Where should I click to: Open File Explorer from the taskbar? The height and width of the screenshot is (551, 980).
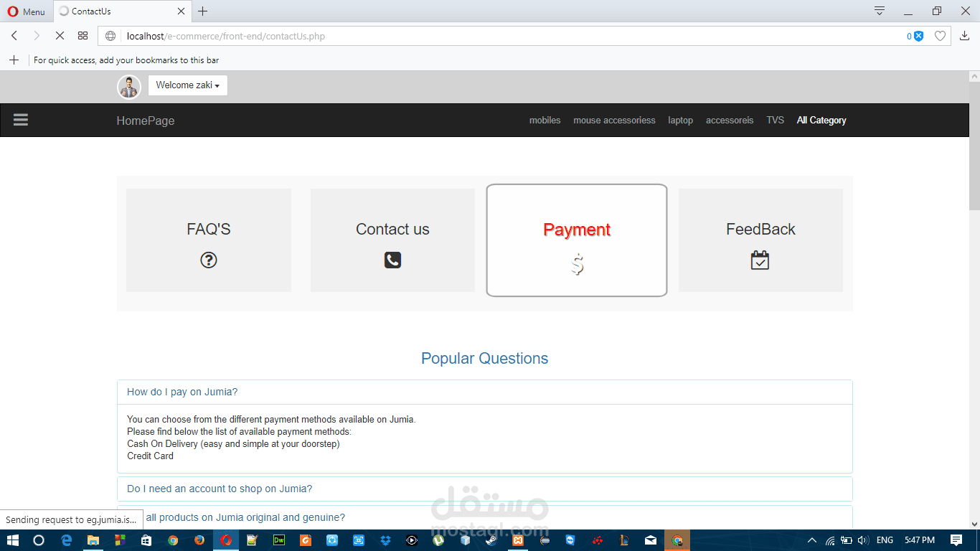coord(93,540)
